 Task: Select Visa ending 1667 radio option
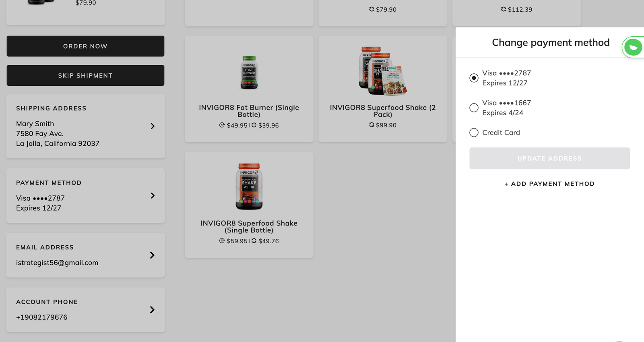tap(474, 108)
